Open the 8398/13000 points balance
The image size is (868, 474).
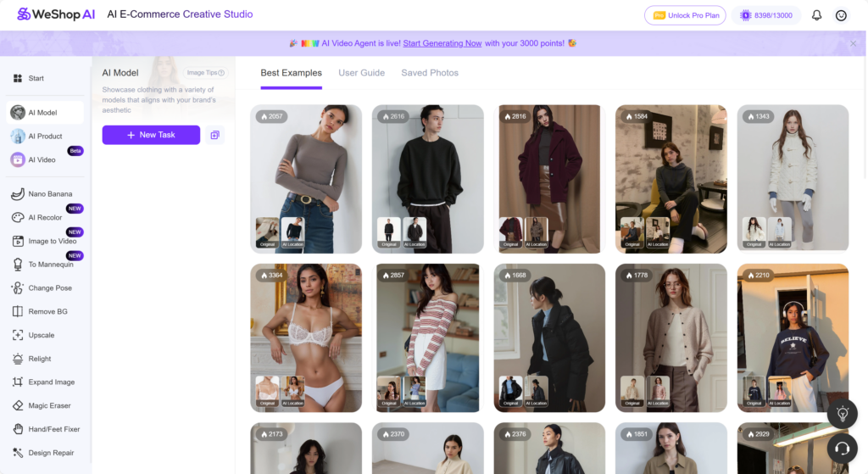pos(766,15)
